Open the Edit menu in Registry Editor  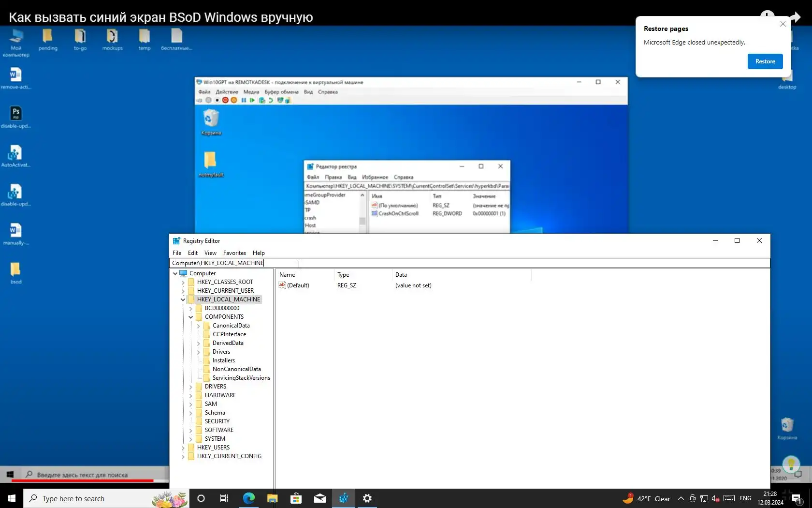pos(193,253)
